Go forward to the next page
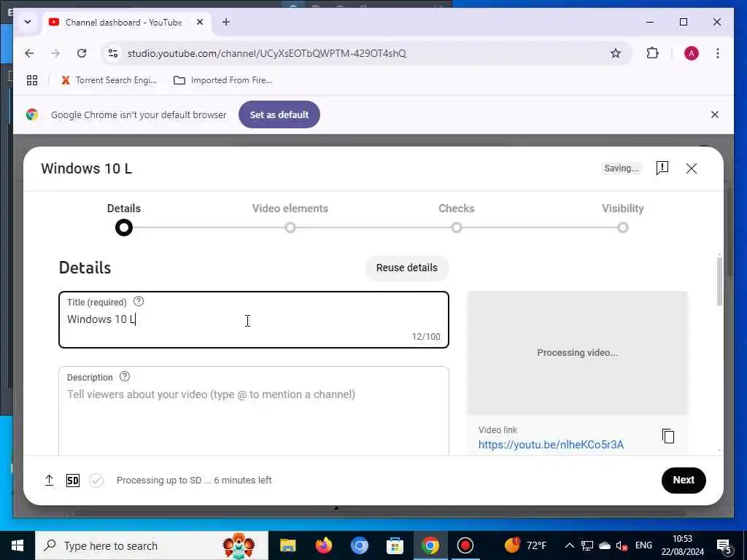Viewport: 747px width, 560px height. (x=55, y=53)
